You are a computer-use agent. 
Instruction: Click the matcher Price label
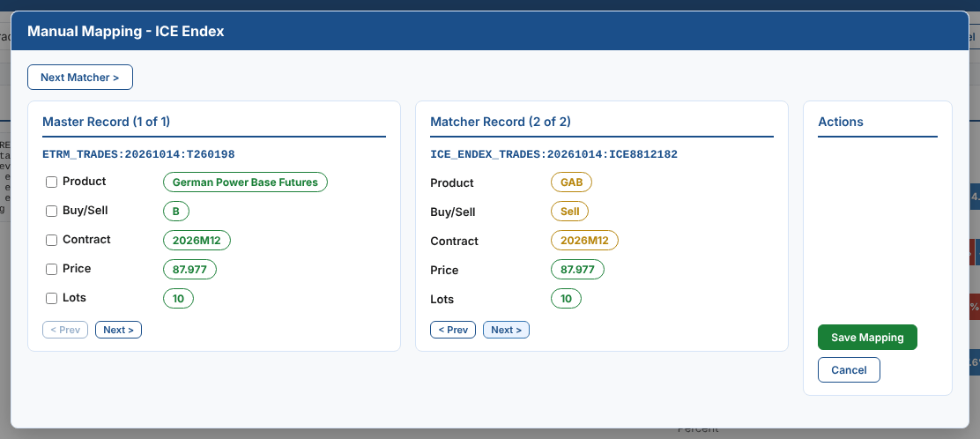point(444,270)
